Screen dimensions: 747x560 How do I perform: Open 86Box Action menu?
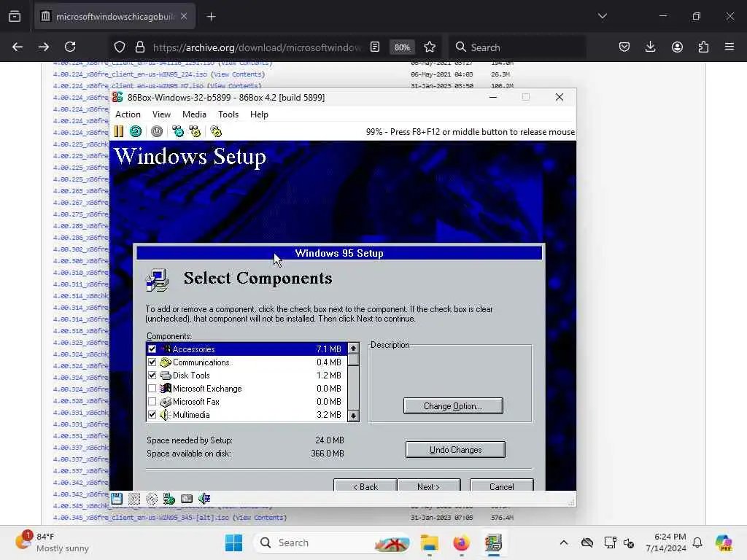pos(128,114)
